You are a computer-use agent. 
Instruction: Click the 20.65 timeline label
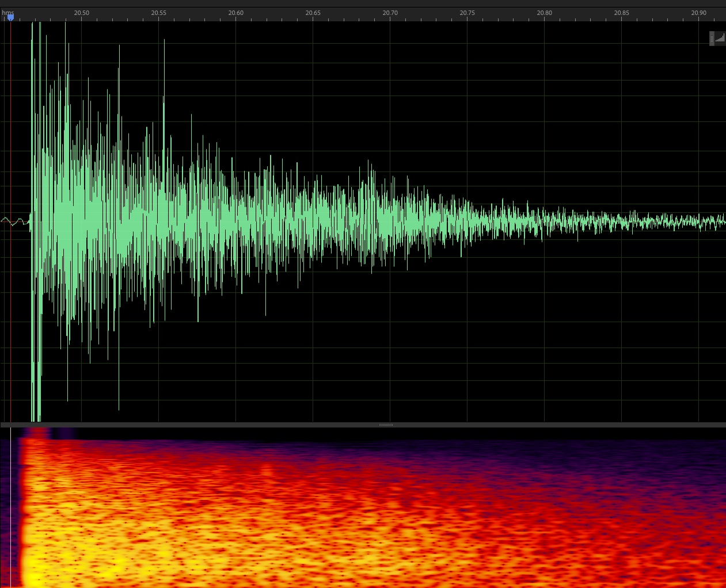click(x=313, y=13)
